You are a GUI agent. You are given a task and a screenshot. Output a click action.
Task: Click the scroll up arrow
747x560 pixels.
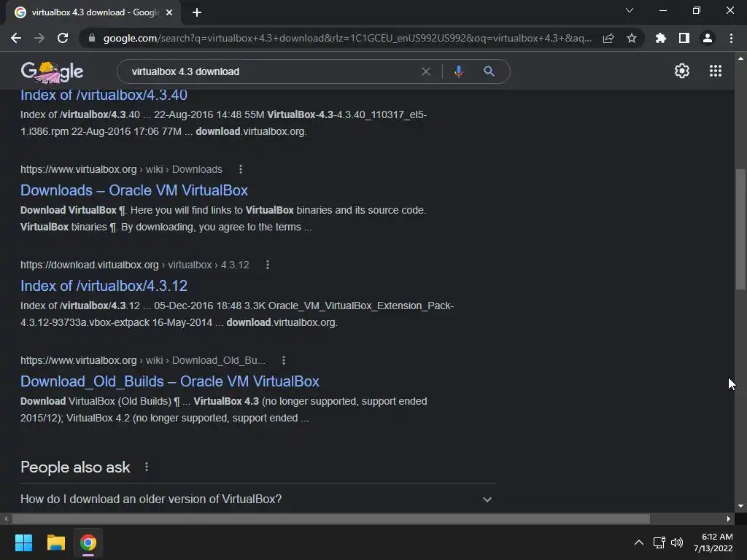click(x=740, y=58)
